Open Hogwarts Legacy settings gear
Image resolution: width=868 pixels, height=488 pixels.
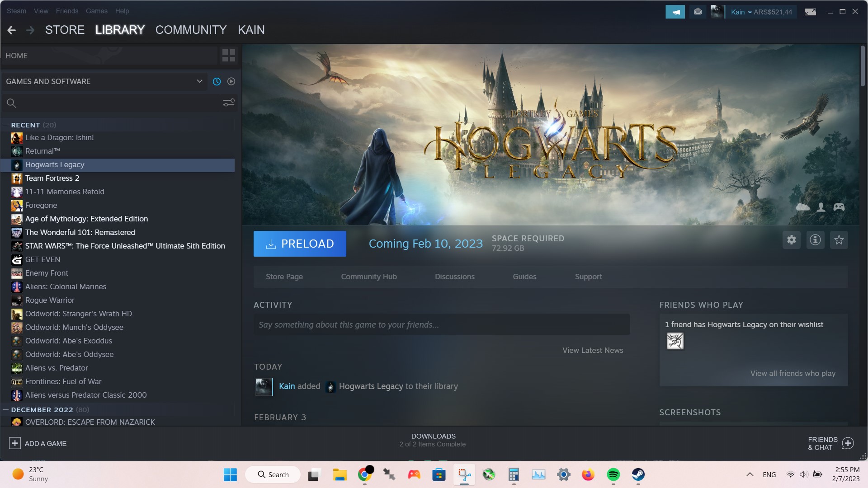click(x=792, y=240)
